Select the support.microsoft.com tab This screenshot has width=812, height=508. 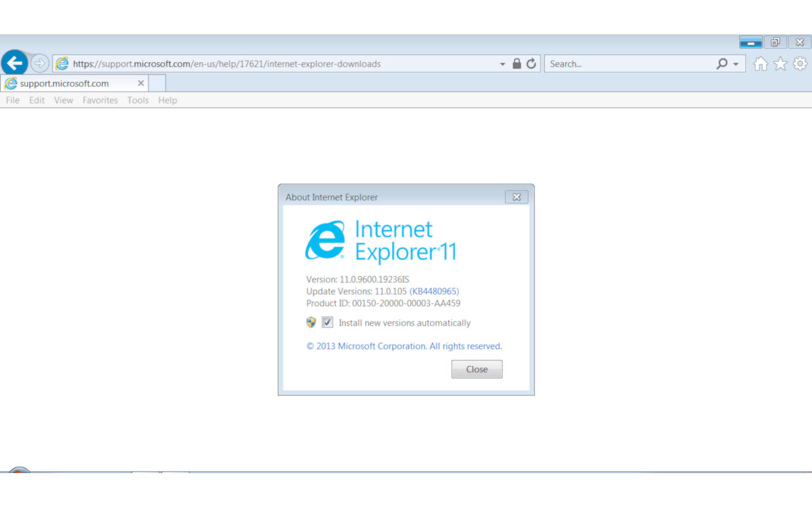(x=74, y=83)
